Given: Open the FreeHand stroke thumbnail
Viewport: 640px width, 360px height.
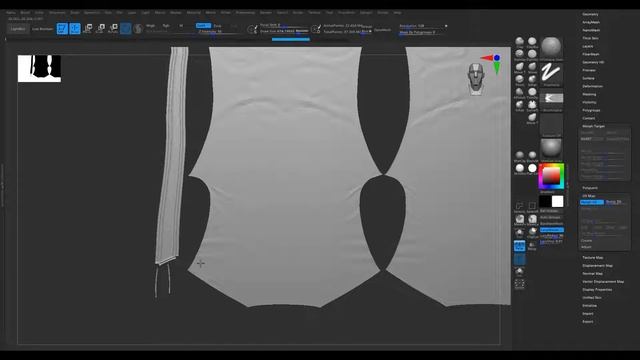Looking at the screenshot, I should coord(551,74).
